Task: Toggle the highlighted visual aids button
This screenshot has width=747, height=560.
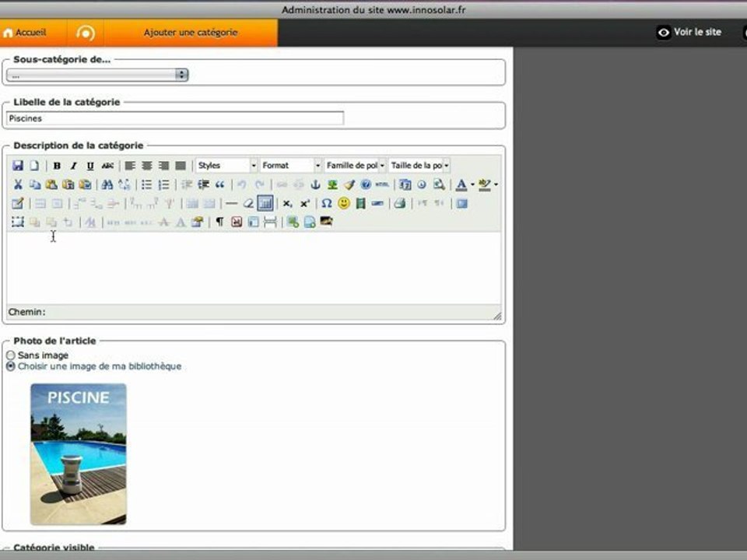Action: (x=265, y=203)
